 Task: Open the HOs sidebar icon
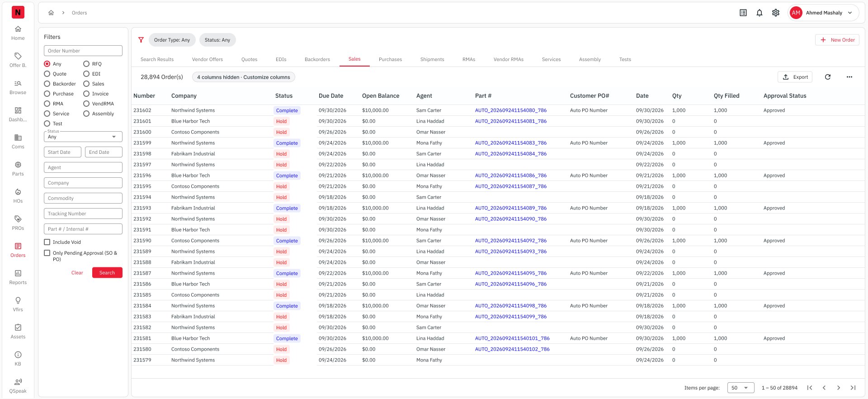[18, 192]
